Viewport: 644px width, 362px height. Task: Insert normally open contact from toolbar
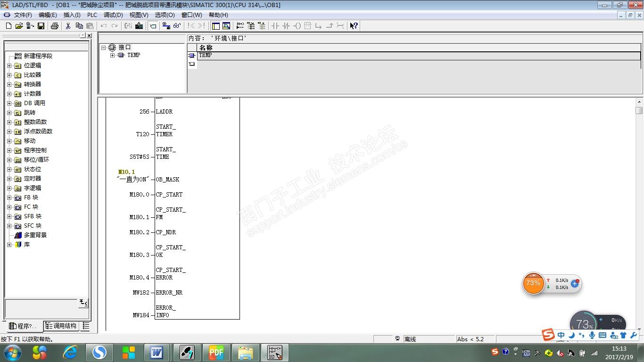pos(275,26)
